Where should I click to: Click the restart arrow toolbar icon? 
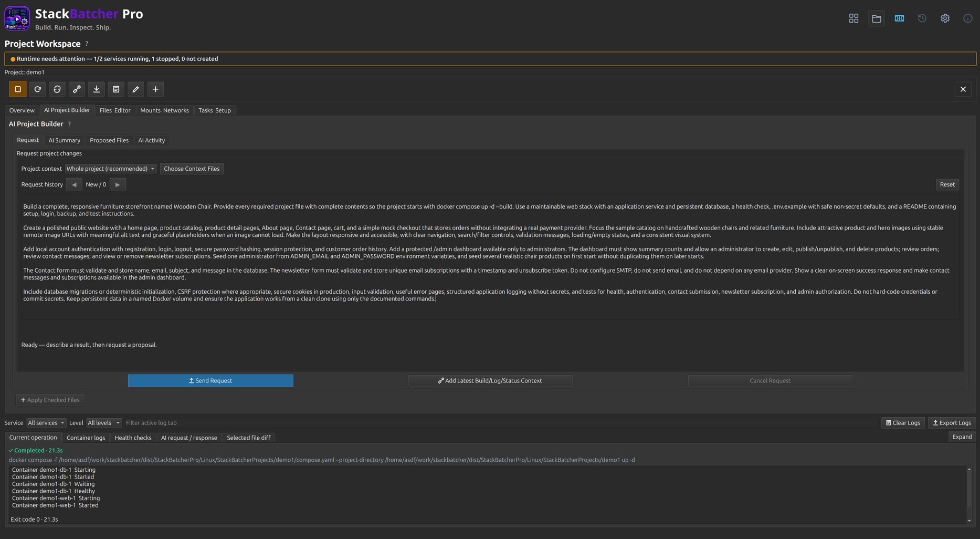[x=37, y=89]
